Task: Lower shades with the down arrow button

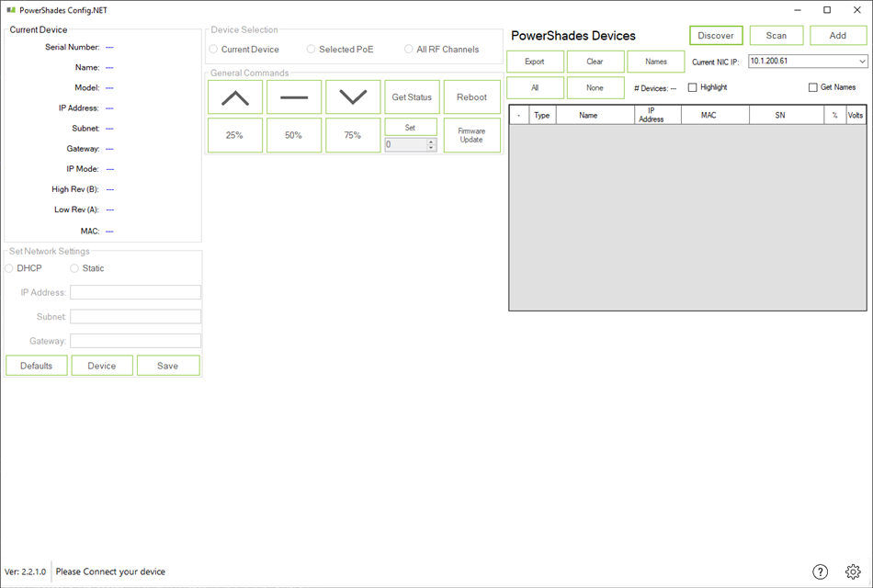Action: [353, 96]
